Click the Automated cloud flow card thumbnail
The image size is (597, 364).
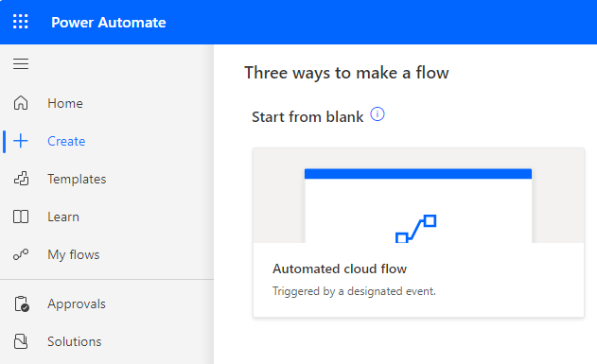click(x=418, y=196)
